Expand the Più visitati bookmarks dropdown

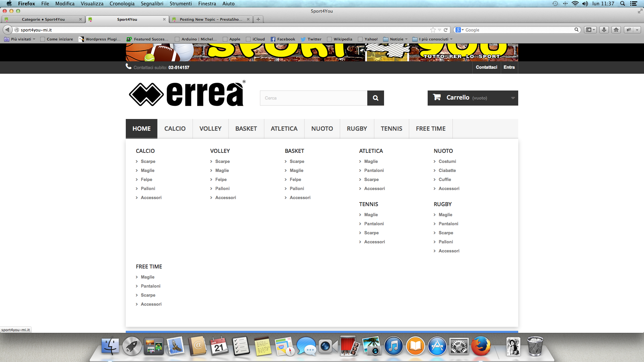point(21,39)
